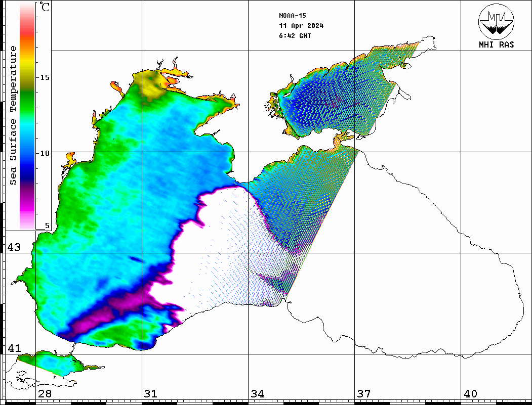
Task: Click longitude label 31
Action: [x=151, y=394]
